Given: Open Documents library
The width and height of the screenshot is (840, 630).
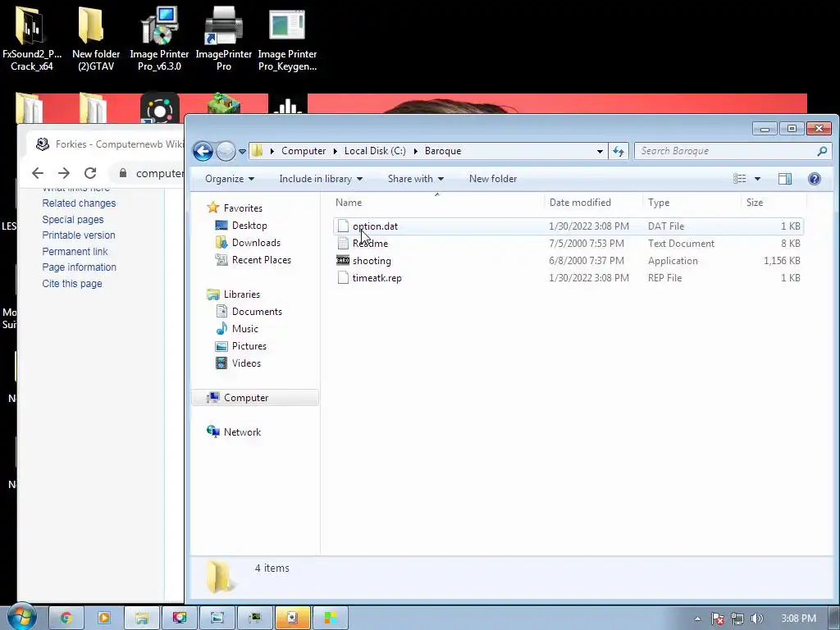Looking at the screenshot, I should [257, 311].
